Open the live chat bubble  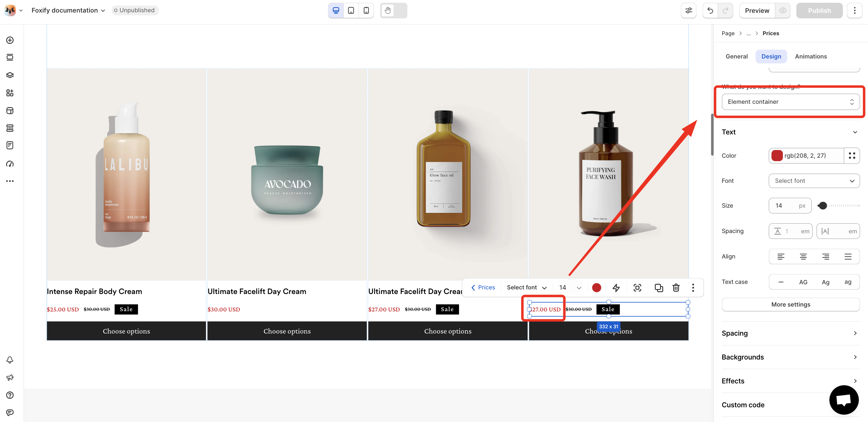(x=844, y=400)
